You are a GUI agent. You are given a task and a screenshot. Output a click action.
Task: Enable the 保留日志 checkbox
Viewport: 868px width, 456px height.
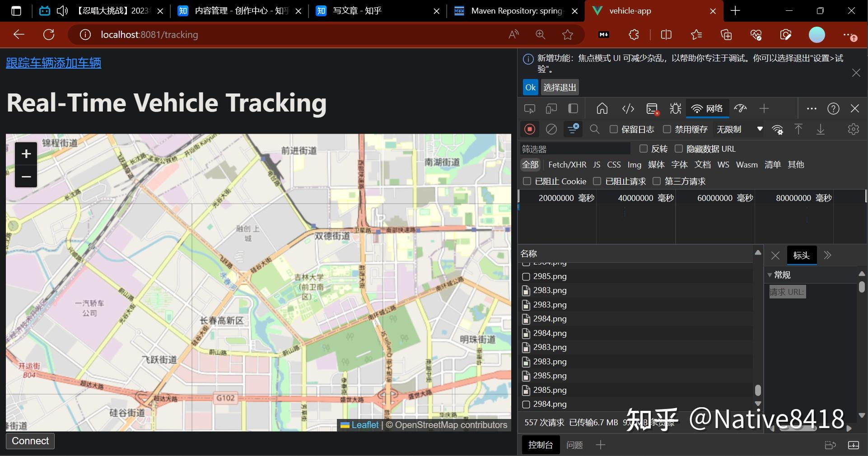(613, 130)
